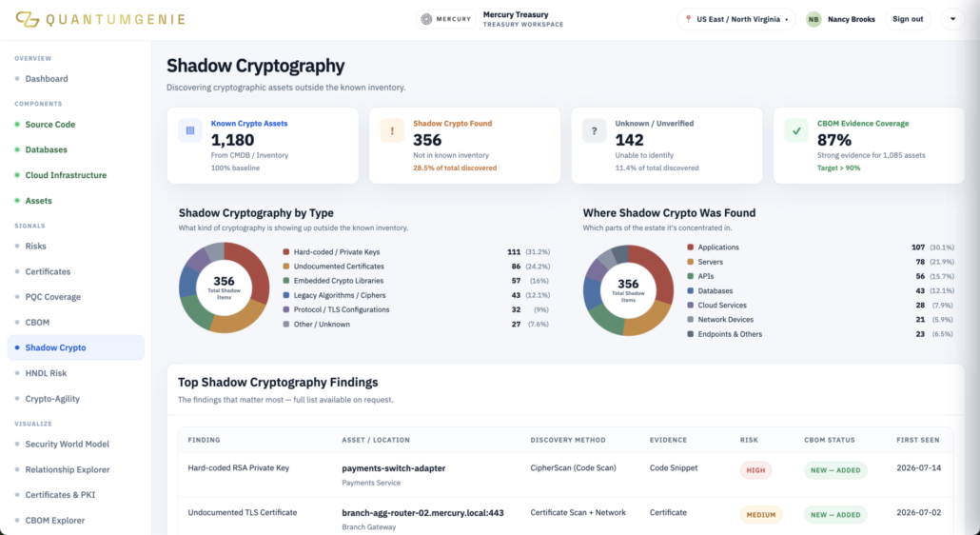Click the Undocumented TLS Certificate finding

click(x=243, y=512)
